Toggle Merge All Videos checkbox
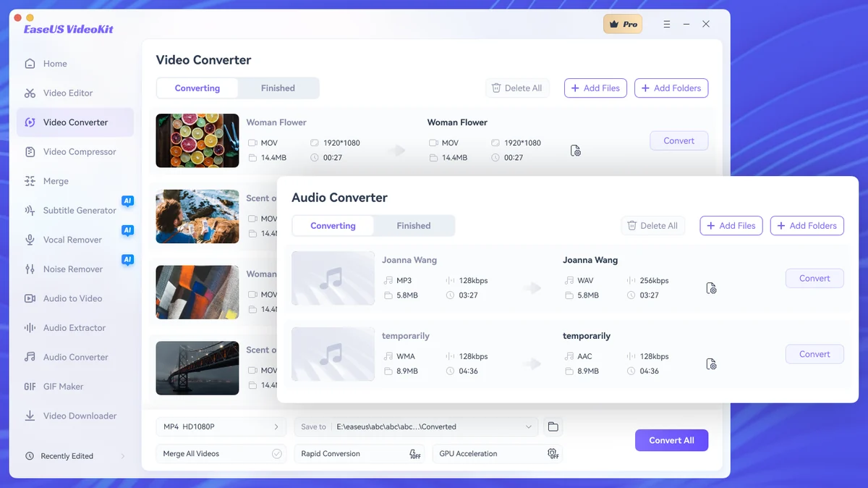This screenshot has width=868, height=488. (276, 454)
